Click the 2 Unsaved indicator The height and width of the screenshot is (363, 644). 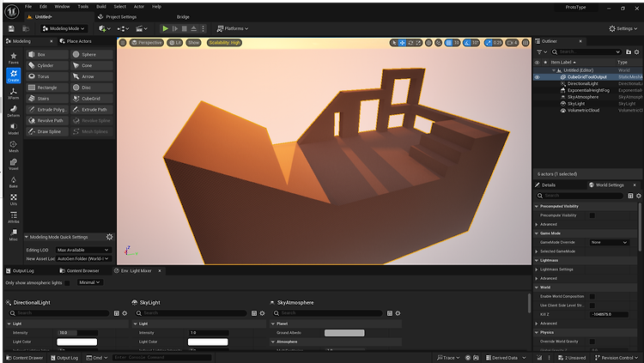(572, 358)
